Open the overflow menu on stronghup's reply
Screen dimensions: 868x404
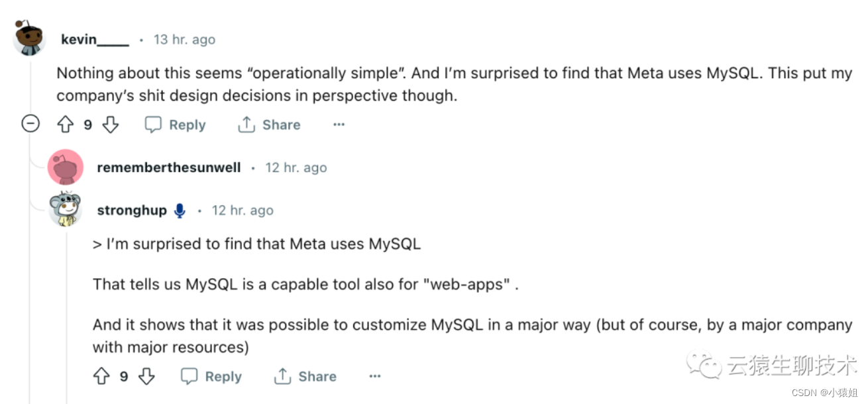click(x=375, y=376)
